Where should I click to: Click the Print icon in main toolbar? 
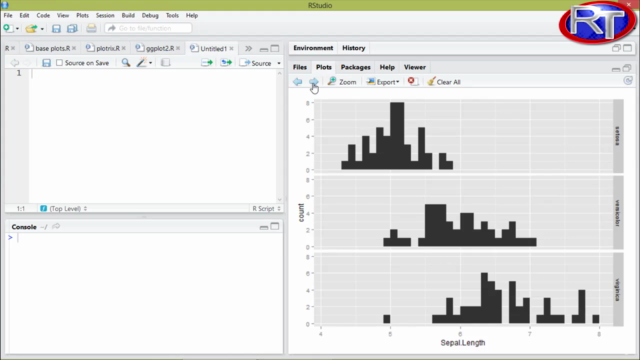point(91,28)
